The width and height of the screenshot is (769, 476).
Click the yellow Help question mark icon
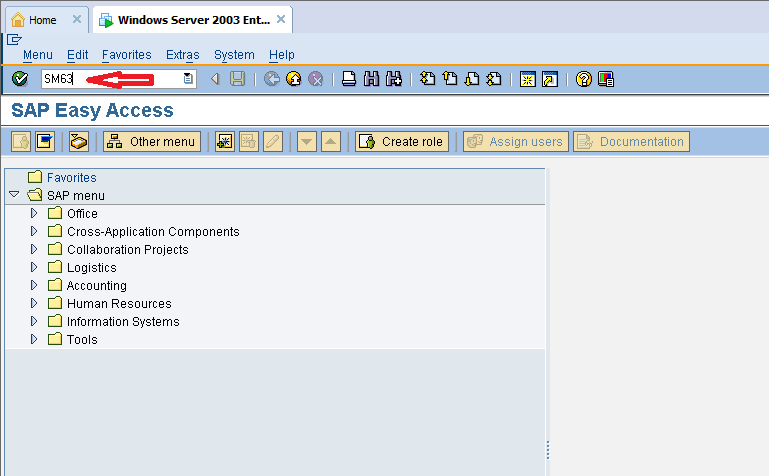[x=584, y=79]
